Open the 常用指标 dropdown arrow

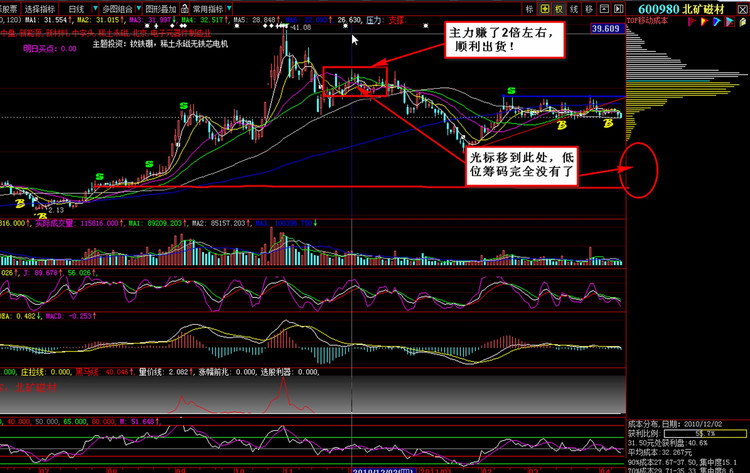tap(229, 8)
